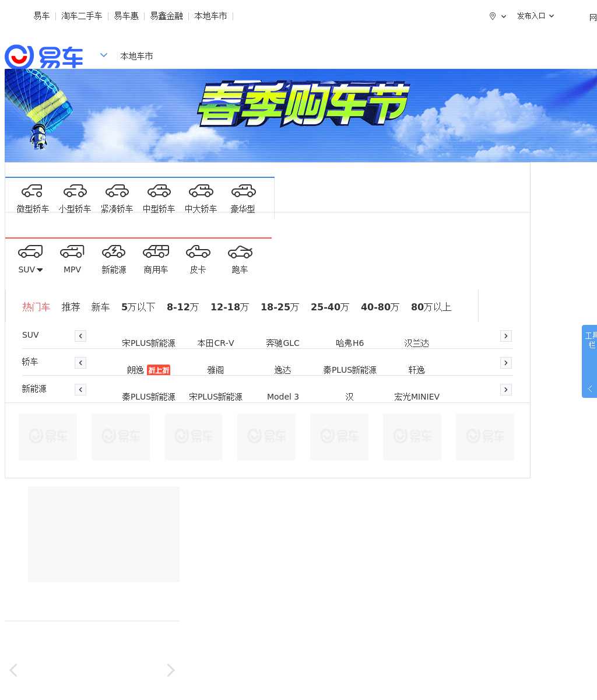Click the first brand logo thumbnail
The height and width of the screenshot is (700, 597).
click(48, 437)
